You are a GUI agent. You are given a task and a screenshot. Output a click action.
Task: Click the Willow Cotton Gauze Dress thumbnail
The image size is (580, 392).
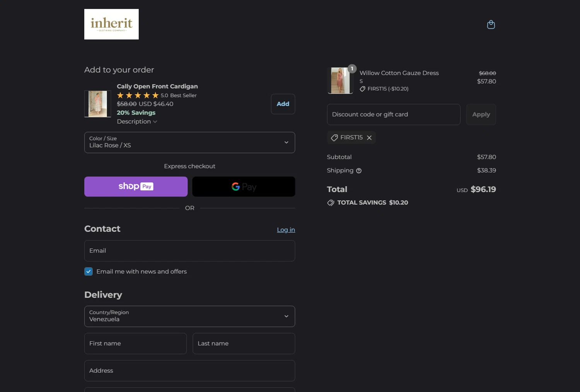tap(340, 80)
